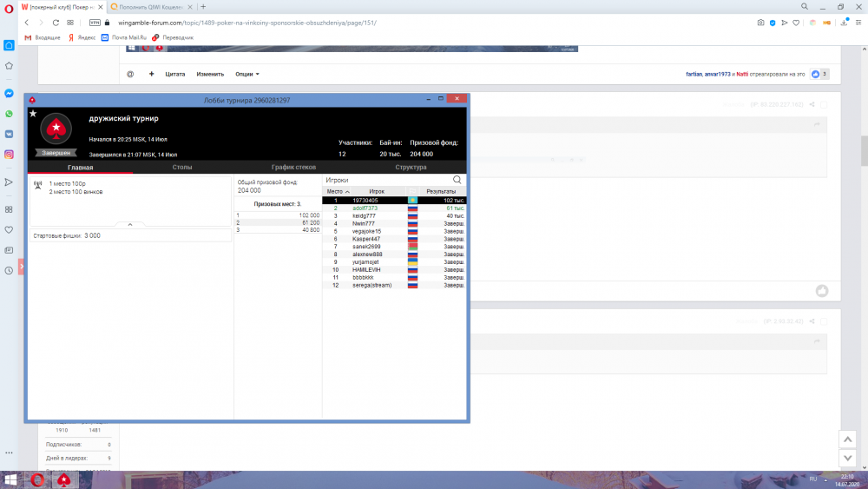This screenshot has height=489, width=868.
Task: Reload the page with the refresh icon
Action: 56,23
